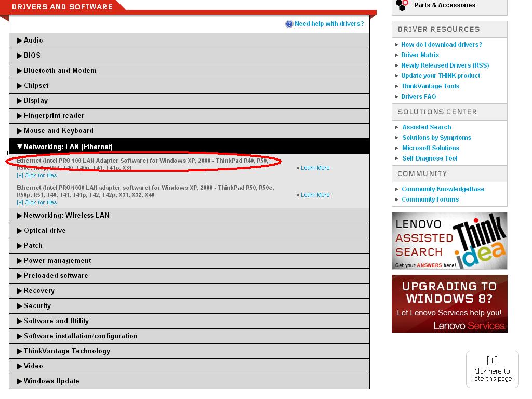
Task: Click the Parts & Accessories icon
Action: click(403, 5)
